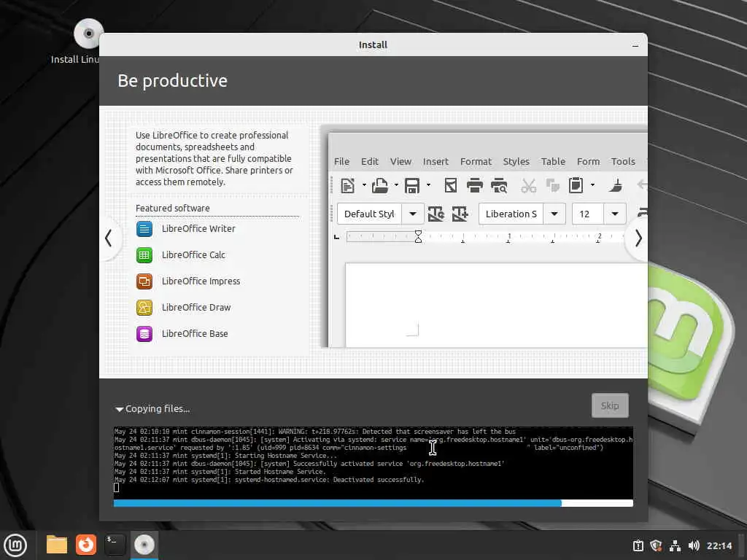Open the Form menu in the slide
The width and height of the screenshot is (747, 560).
click(588, 161)
